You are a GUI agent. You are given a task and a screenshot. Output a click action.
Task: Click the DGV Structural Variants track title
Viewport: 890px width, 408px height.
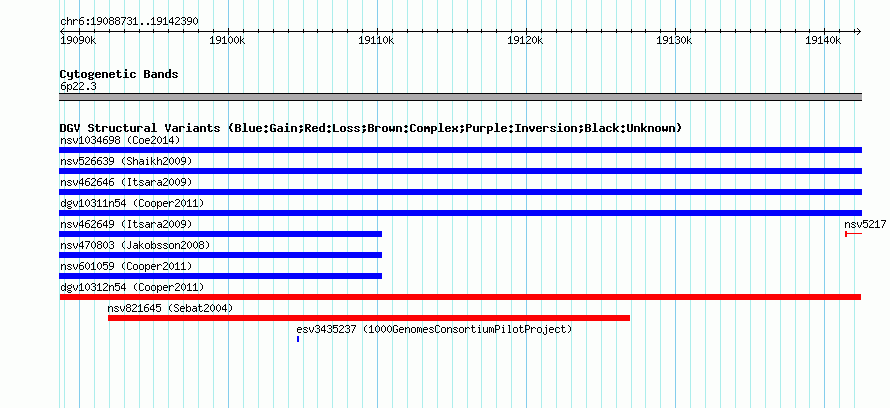(x=371, y=128)
